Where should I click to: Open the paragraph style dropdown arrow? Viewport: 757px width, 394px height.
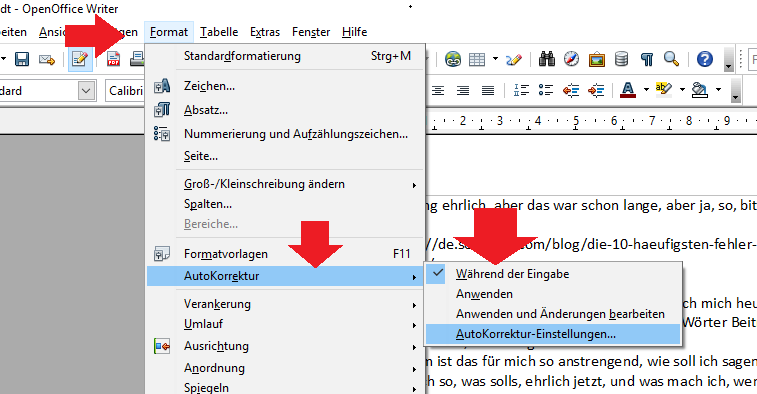pyautogui.click(x=86, y=90)
